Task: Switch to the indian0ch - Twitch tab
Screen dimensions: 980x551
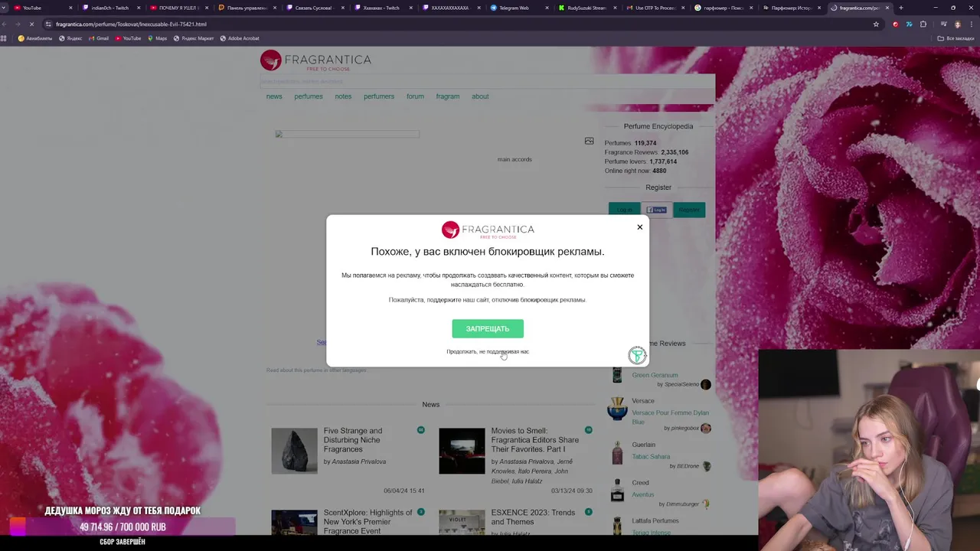Action: 110,8
